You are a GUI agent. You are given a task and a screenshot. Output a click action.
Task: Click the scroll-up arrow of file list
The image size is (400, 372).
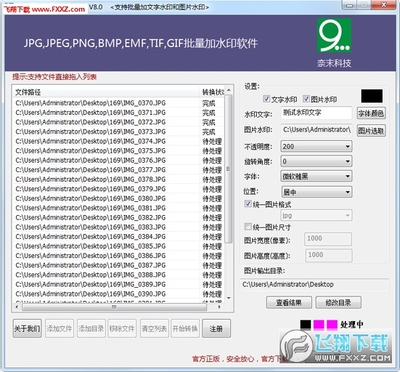pyautogui.click(x=229, y=90)
